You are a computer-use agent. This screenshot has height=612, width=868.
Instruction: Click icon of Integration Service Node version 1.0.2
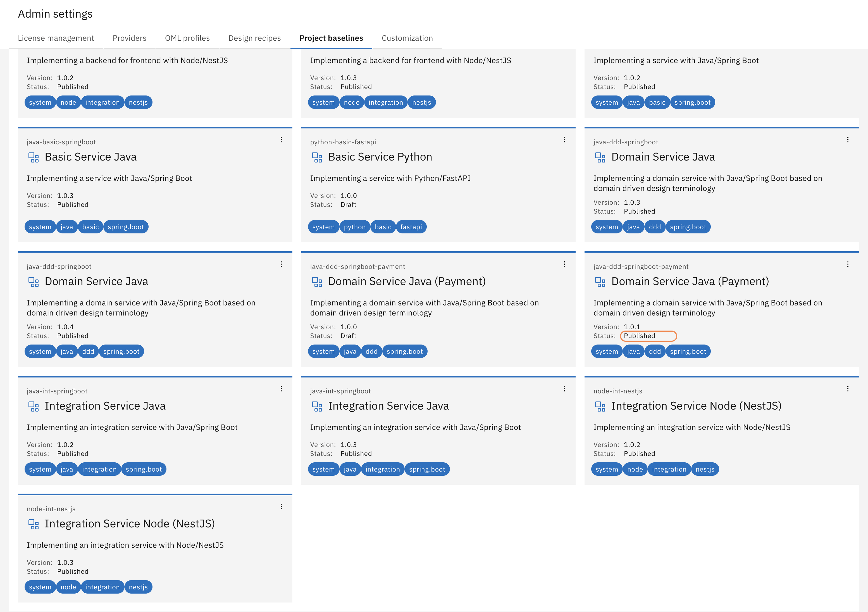point(600,406)
